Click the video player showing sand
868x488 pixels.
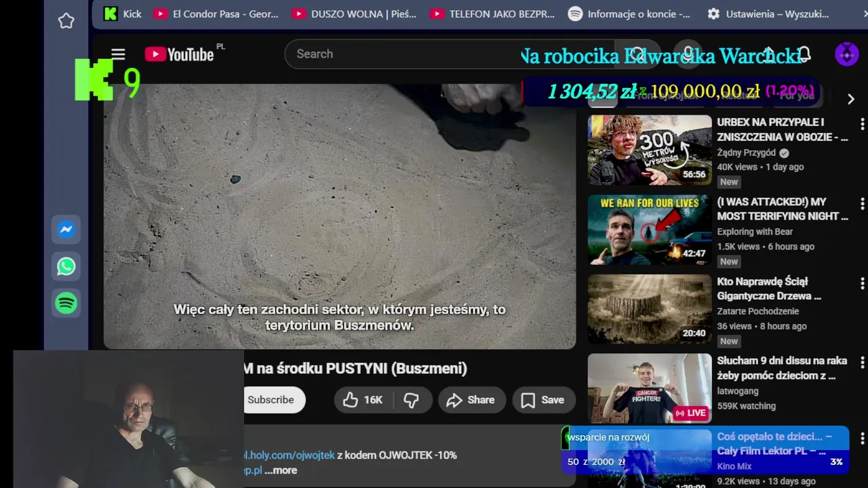point(339,216)
